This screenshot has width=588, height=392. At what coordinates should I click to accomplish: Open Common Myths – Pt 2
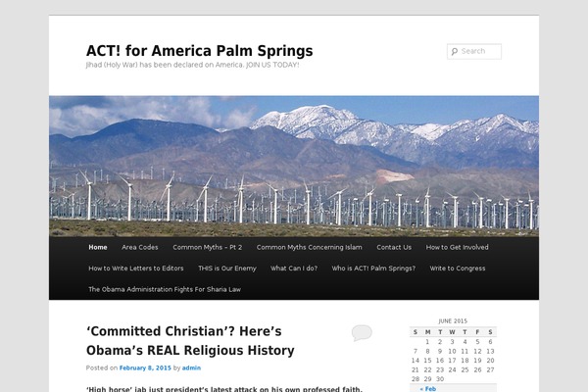(x=208, y=247)
